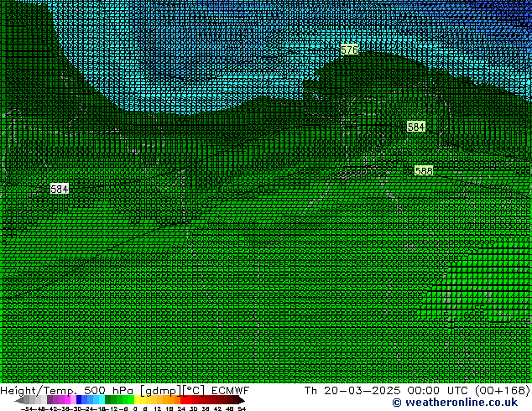Click the '-54' color scale value
532x411 pixels.
point(27,408)
